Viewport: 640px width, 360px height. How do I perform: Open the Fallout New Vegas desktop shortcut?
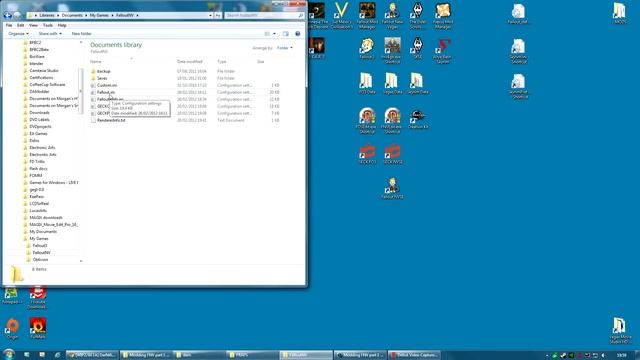pyautogui.click(x=392, y=16)
